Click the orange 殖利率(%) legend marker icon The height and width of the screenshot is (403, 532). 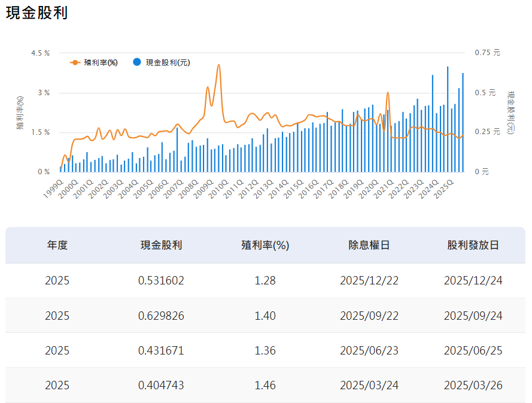[x=75, y=62]
